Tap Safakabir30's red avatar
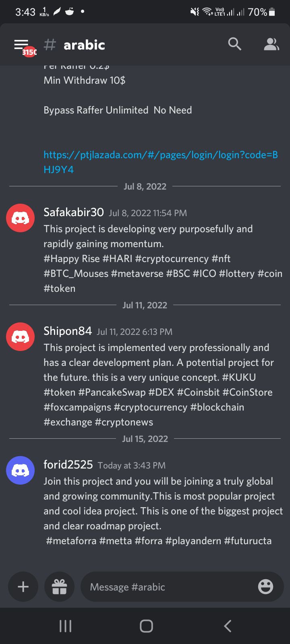This screenshot has height=644, width=290. (x=20, y=218)
